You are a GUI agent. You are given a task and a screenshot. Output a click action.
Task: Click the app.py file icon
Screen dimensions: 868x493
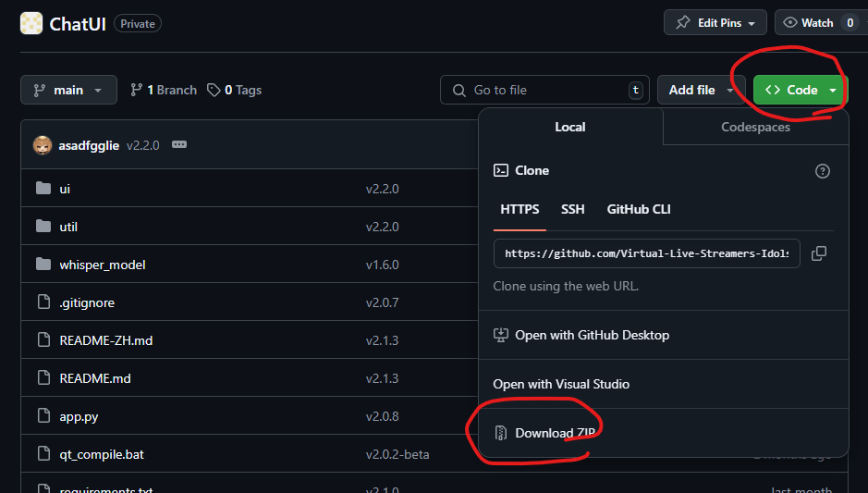click(x=43, y=415)
